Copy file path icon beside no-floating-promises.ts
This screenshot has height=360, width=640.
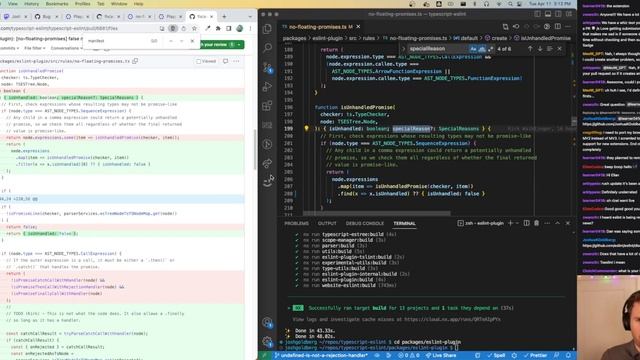(135, 61)
